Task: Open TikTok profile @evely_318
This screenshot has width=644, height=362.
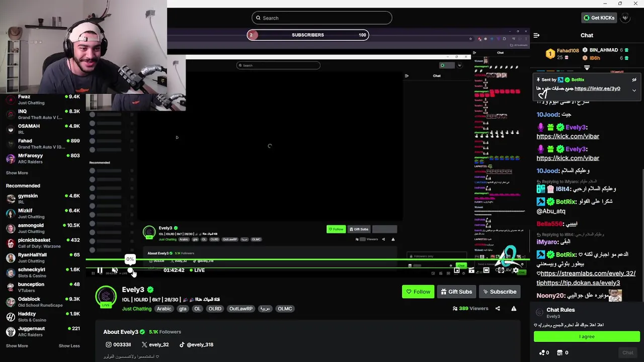Action: [x=196, y=345]
